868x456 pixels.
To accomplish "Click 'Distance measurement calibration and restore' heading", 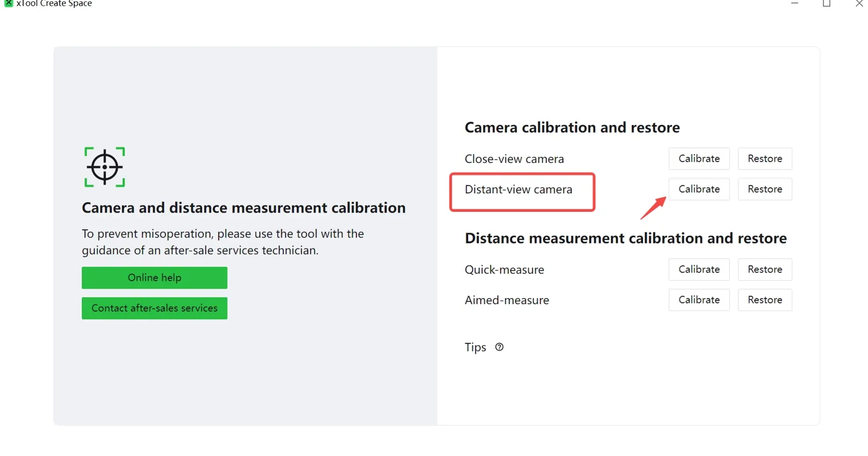I will point(626,238).
